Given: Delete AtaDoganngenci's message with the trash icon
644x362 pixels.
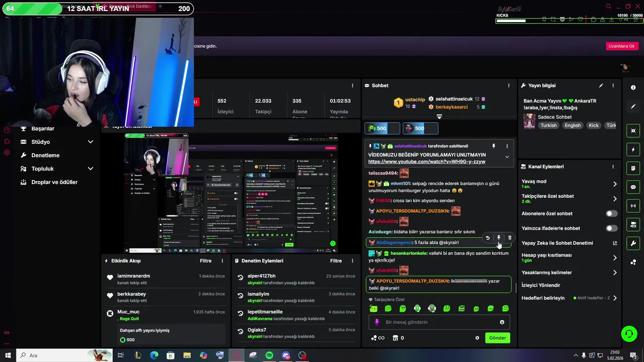Looking at the screenshot, I should pos(510,238).
